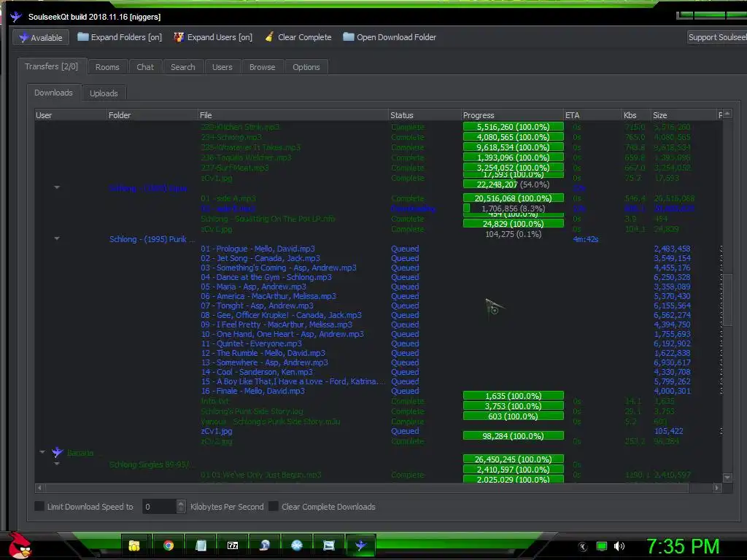Select file 04 - Dance at the Gym - Schlong.mp3
Image resolution: width=747 pixels, height=560 pixels.
point(266,277)
